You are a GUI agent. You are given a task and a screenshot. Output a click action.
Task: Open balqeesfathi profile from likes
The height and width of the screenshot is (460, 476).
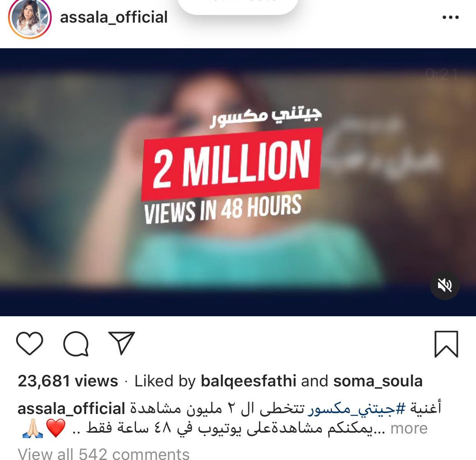tap(248, 381)
